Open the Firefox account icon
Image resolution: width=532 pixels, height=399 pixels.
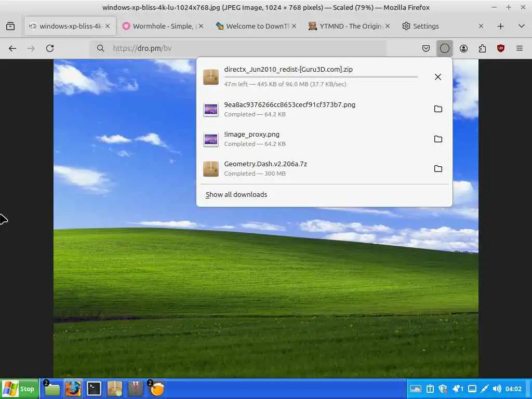pyautogui.click(x=463, y=48)
